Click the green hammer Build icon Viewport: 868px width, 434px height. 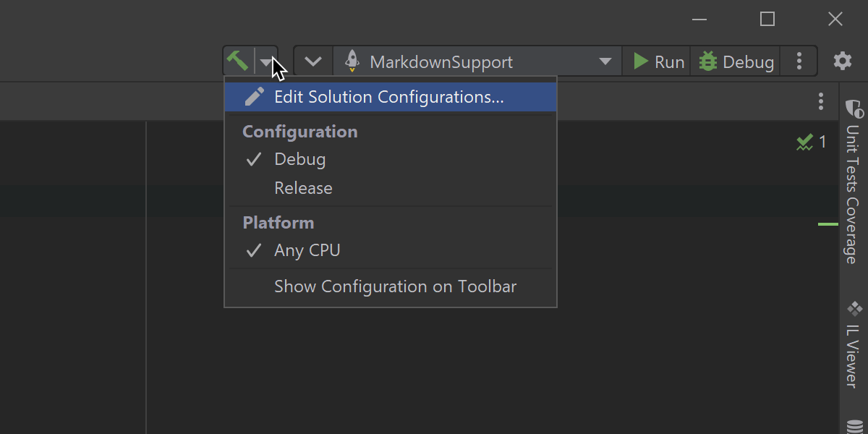pos(237,61)
